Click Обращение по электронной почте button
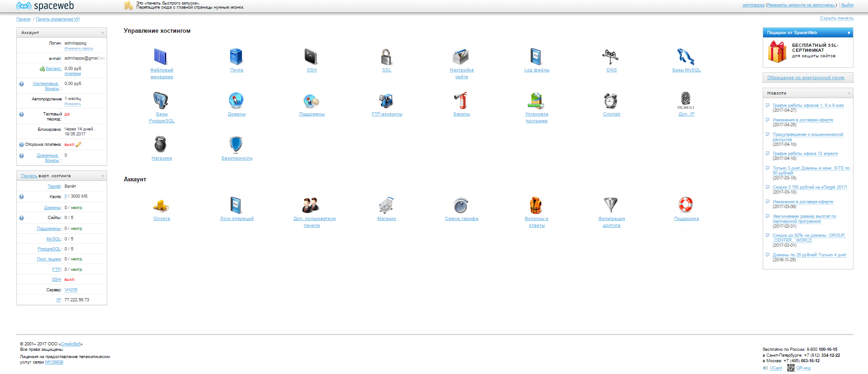 pyautogui.click(x=808, y=78)
